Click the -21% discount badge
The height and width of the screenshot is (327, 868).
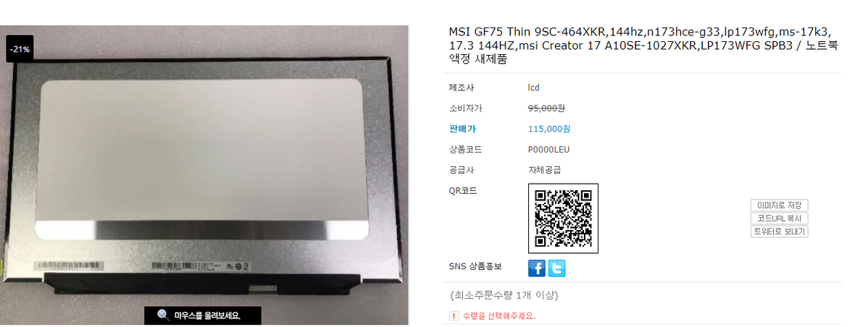click(20, 49)
